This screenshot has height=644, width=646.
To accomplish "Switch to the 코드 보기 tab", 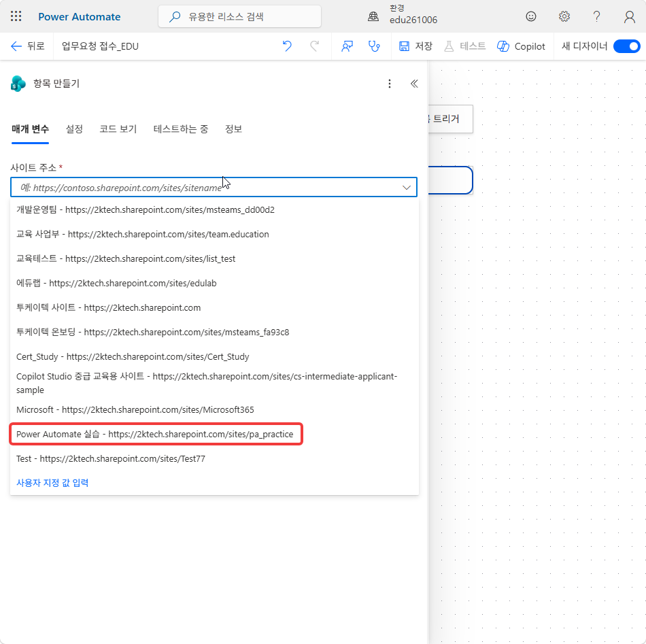I will click(x=118, y=129).
